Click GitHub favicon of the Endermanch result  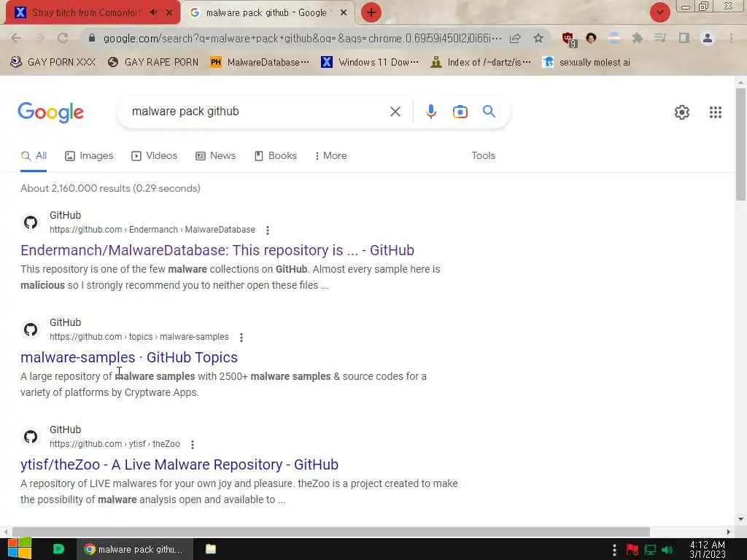(31, 222)
